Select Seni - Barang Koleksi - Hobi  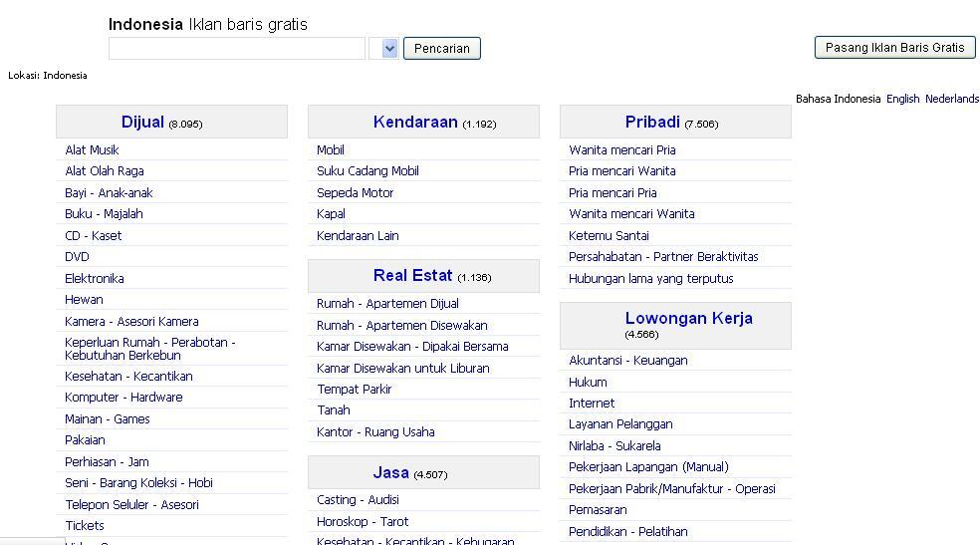138,482
